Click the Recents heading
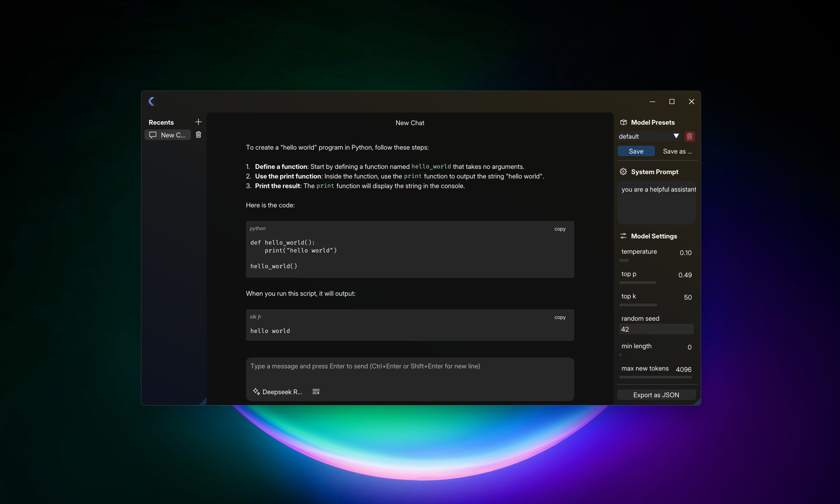This screenshot has height=504, width=840. (x=161, y=122)
